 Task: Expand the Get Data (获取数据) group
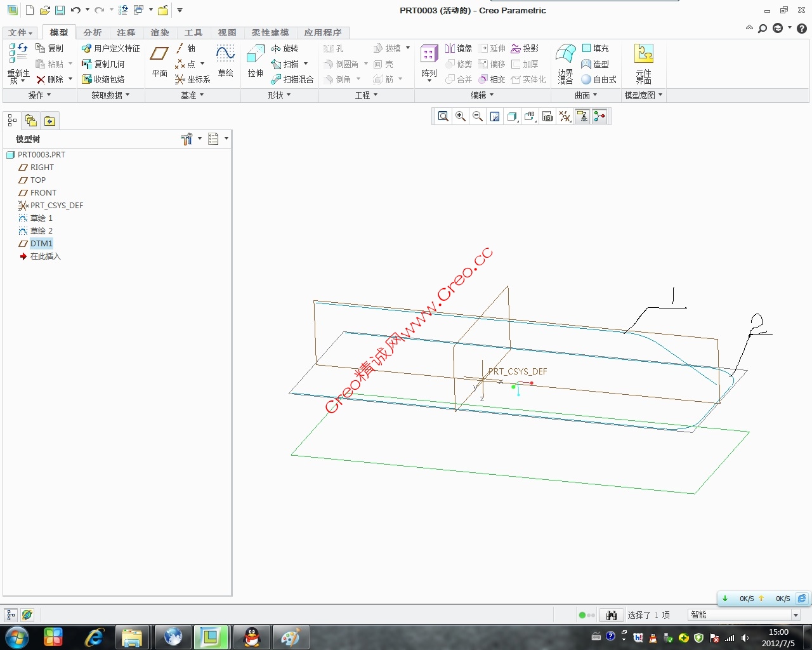coord(110,95)
